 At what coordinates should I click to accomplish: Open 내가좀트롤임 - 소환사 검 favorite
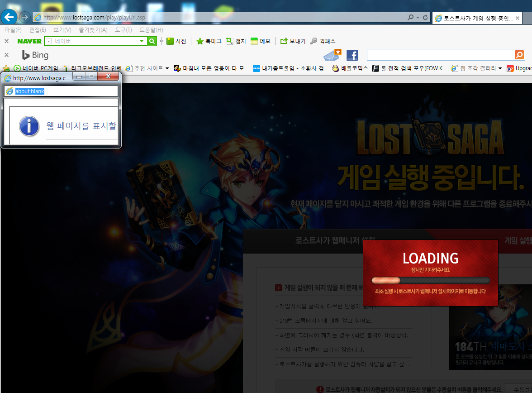tap(290, 68)
